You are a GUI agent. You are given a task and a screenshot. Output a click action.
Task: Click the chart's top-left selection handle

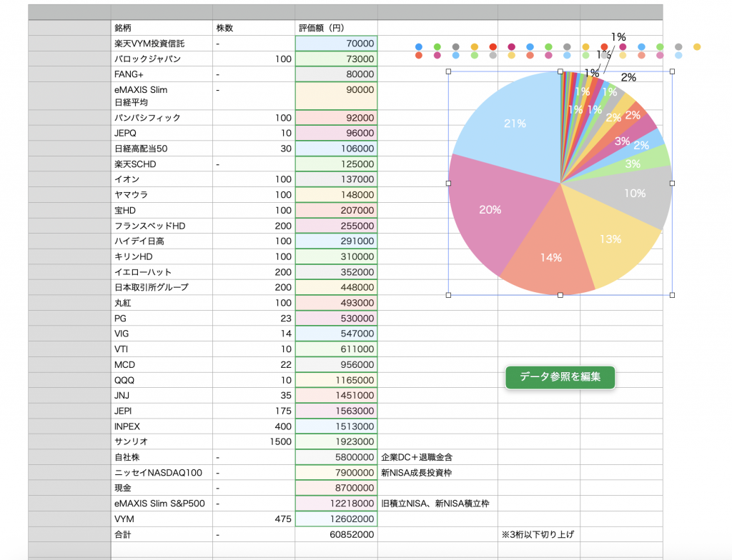[x=449, y=71]
